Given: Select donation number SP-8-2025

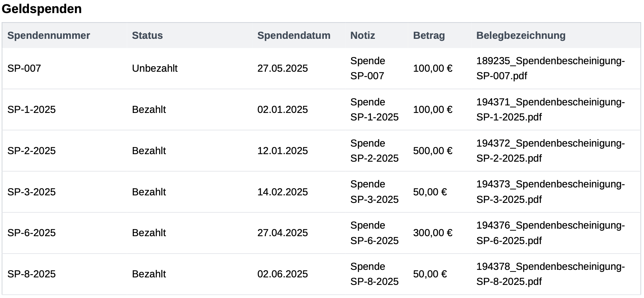Looking at the screenshot, I should 31,274.
